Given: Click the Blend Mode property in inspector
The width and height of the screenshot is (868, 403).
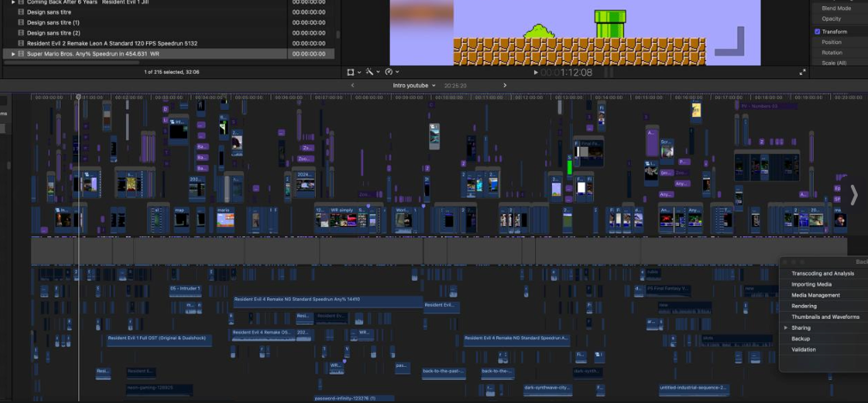Looking at the screenshot, I should click(836, 9).
